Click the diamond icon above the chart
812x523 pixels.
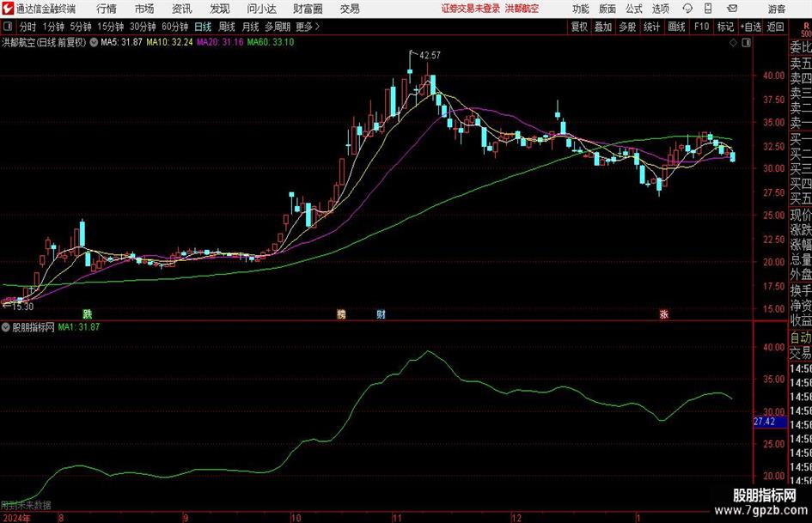733,42
